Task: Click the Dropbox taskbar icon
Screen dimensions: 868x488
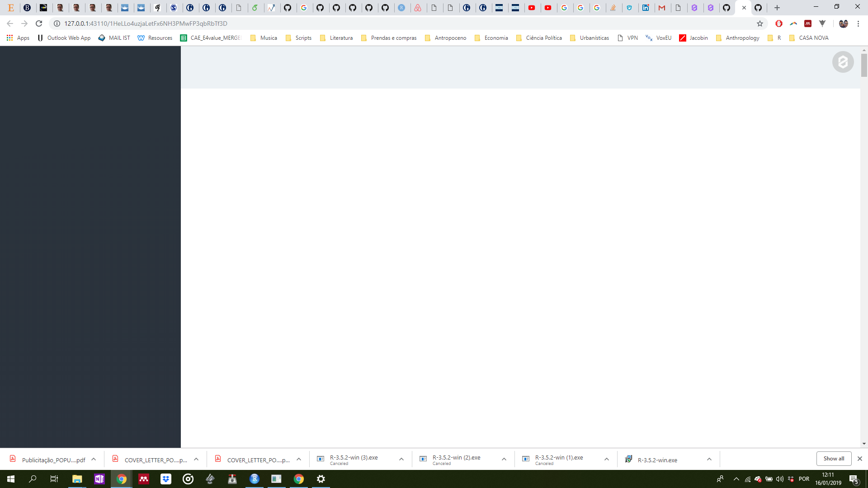Action: 165,479
